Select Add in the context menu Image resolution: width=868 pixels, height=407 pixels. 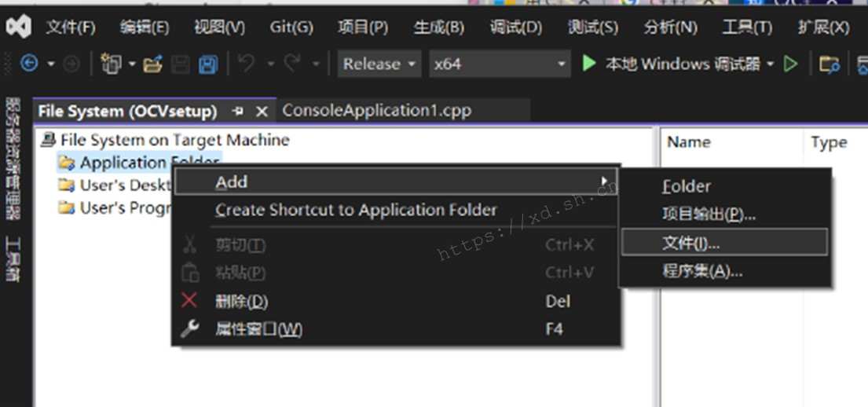click(x=397, y=181)
